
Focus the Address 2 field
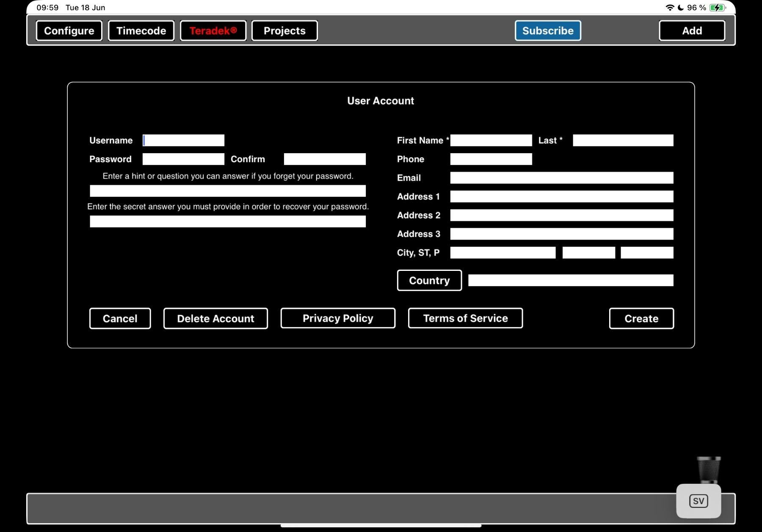coord(562,215)
